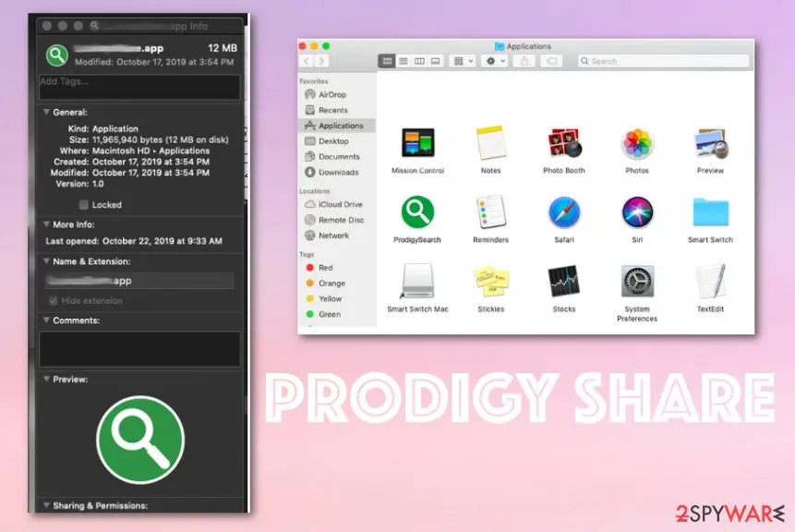Click the Name & Extension text field
795x532 pixels.
[x=140, y=281]
